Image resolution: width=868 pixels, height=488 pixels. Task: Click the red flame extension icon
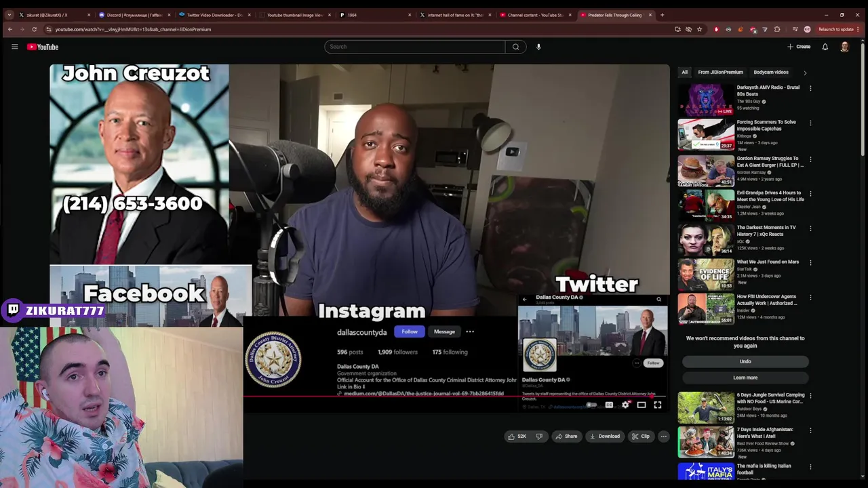click(716, 29)
